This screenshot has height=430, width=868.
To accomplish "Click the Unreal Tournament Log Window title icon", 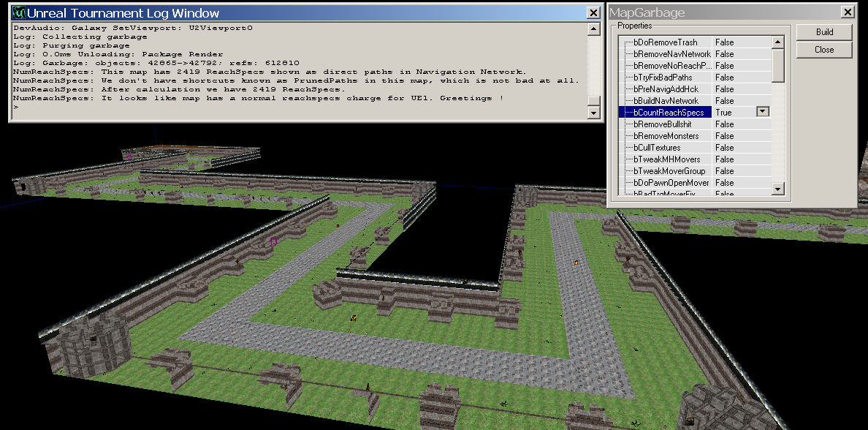I will [x=19, y=12].
